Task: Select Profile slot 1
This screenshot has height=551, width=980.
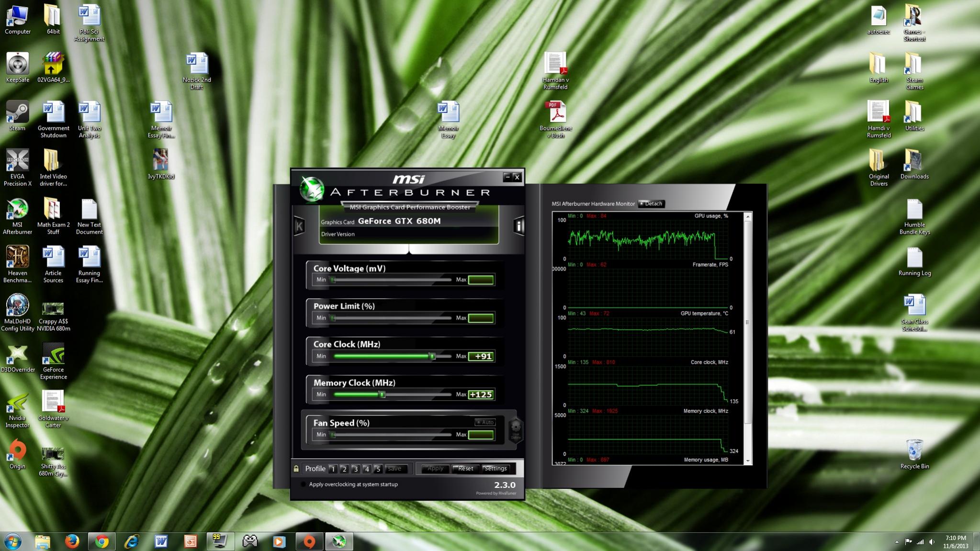Action: pyautogui.click(x=333, y=469)
